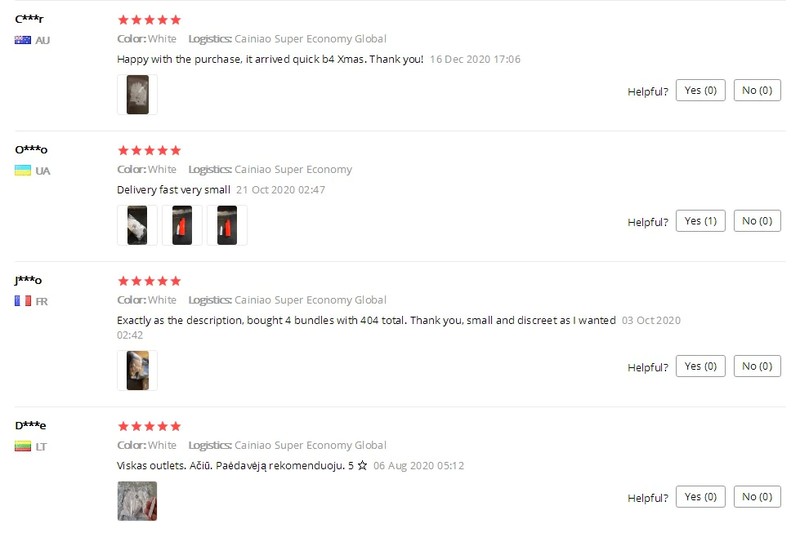Mark C***r's review helpful with Yes (0)
The width and height of the screenshot is (800, 537).
coord(700,90)
